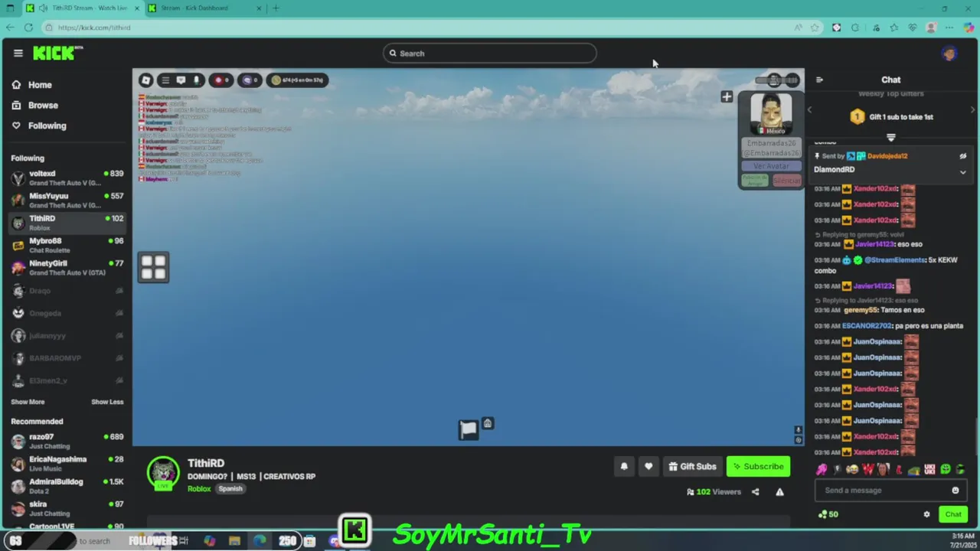980x551 pixels.
Task: Insert the red W emote
Action: click(x=867, y=469)
